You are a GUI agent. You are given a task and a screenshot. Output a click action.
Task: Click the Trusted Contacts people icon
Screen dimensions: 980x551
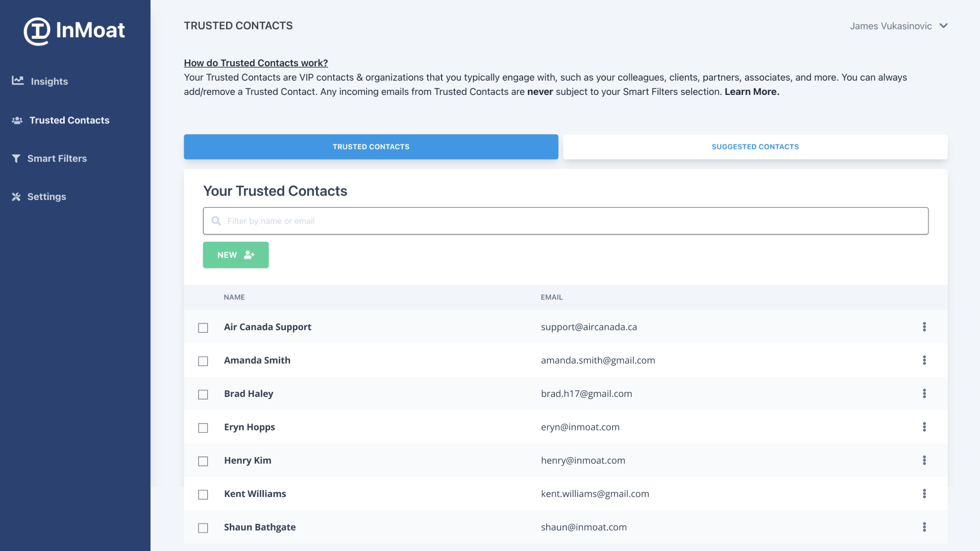pyautogui.click(x=17, y=120)
